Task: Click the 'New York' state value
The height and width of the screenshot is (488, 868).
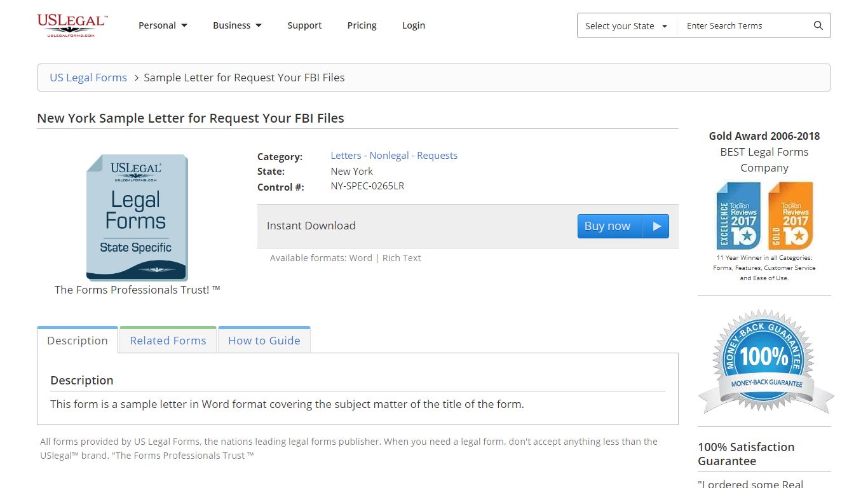Action: 351,171
